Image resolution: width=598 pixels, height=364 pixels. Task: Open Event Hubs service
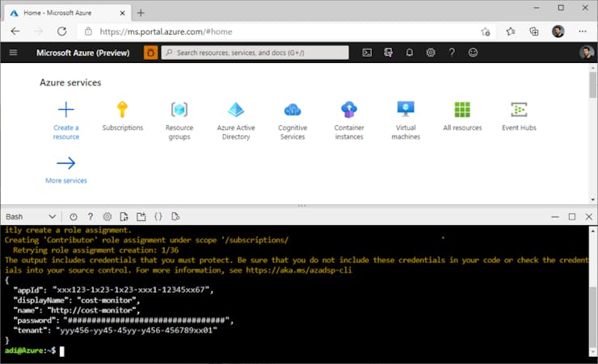point(519,116)
